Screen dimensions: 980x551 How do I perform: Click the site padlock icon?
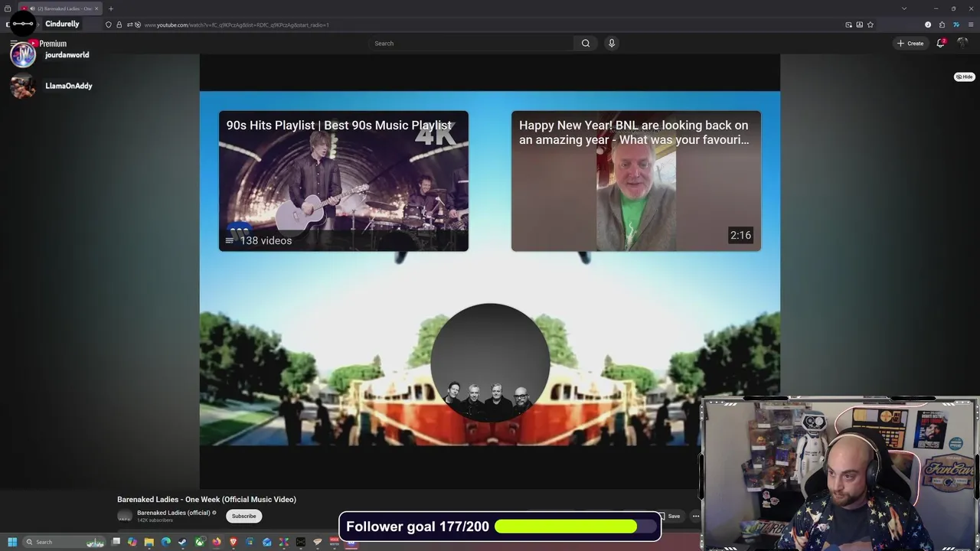[119, 24]
